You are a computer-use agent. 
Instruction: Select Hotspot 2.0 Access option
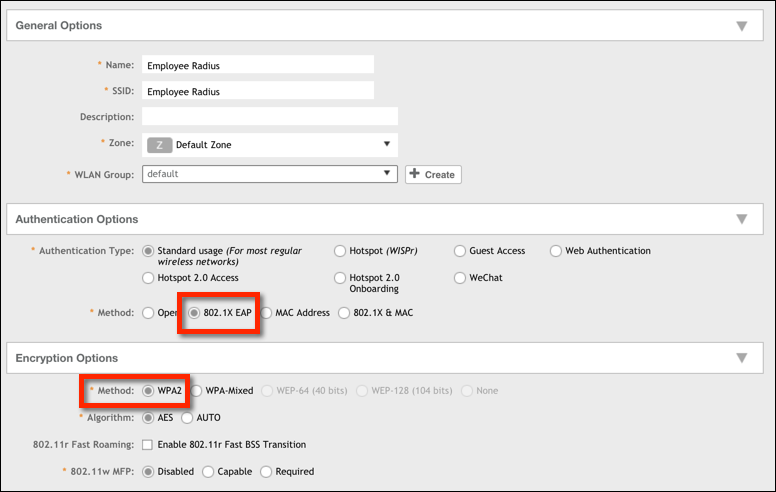click(x=149, y=278)
